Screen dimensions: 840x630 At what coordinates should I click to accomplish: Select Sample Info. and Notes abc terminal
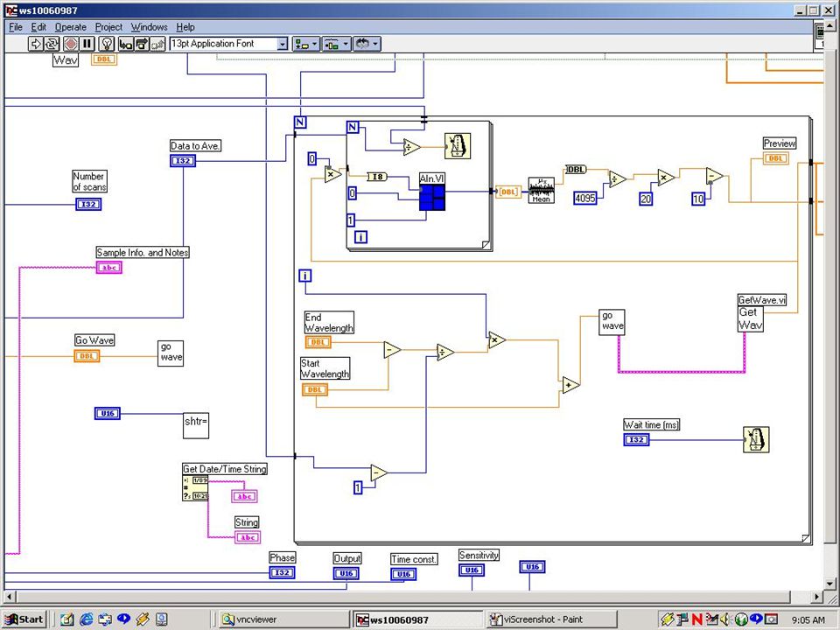pyautogui.click(x=109, y=268)
